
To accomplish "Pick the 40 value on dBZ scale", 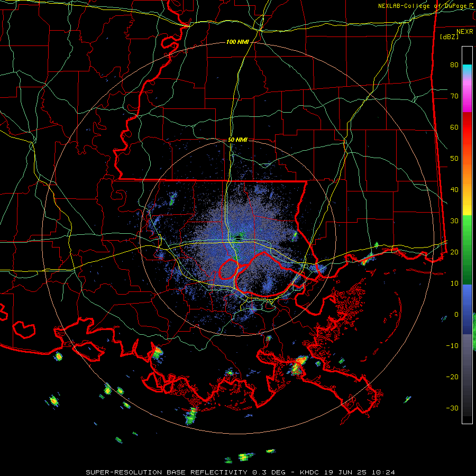I will point(454,190).
